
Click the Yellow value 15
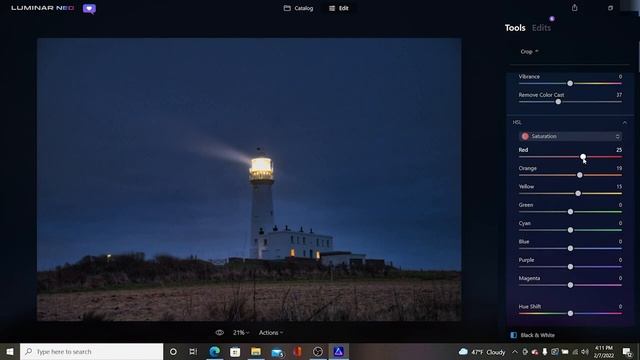[619, 187]
